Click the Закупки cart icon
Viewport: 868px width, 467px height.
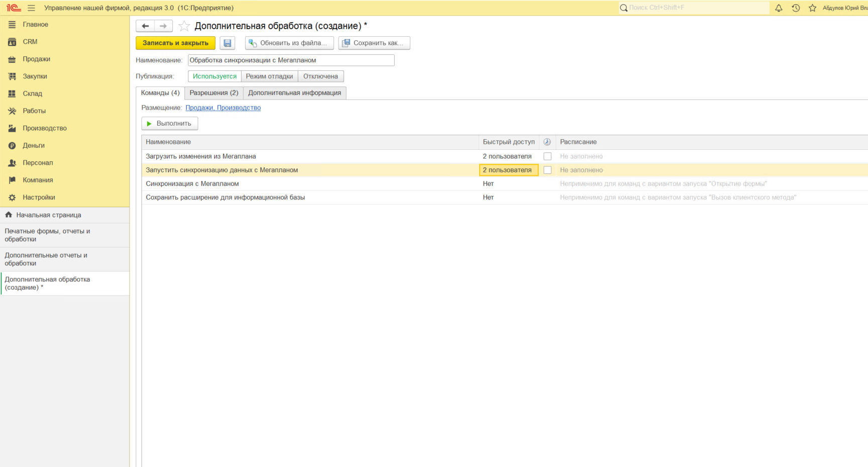pos(12,76)
